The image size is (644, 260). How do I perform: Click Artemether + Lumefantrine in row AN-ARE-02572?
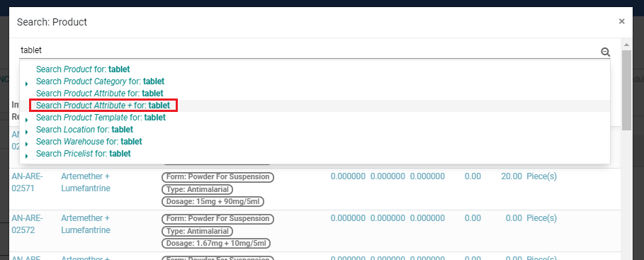coord(86,224)
